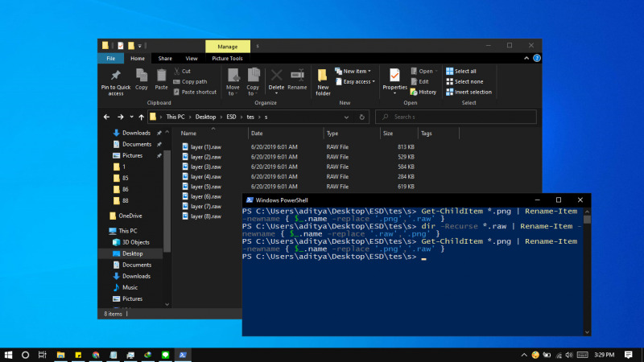644x362 pixels.
Task: Select Music in navigation pane
Action: (126, 287)
